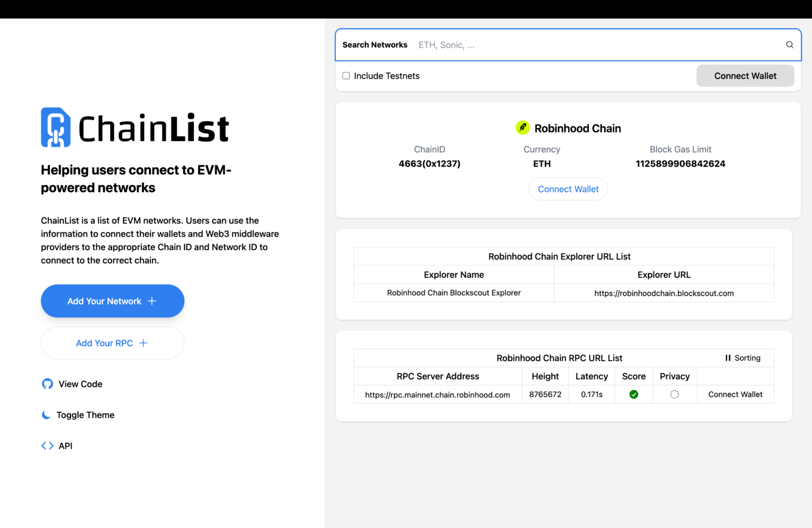812x528 pixels.
Task: Click the dotted privacy circle icon
Action: (x=674, y=394)
